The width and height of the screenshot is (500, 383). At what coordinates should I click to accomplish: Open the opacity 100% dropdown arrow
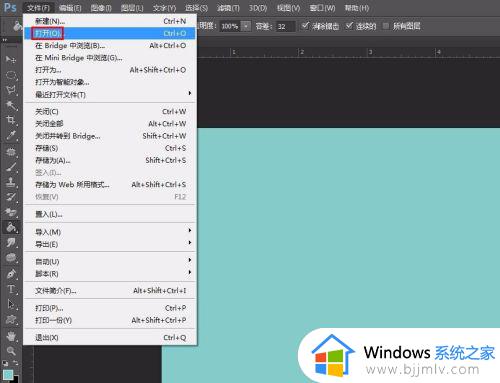pos(246,26)
